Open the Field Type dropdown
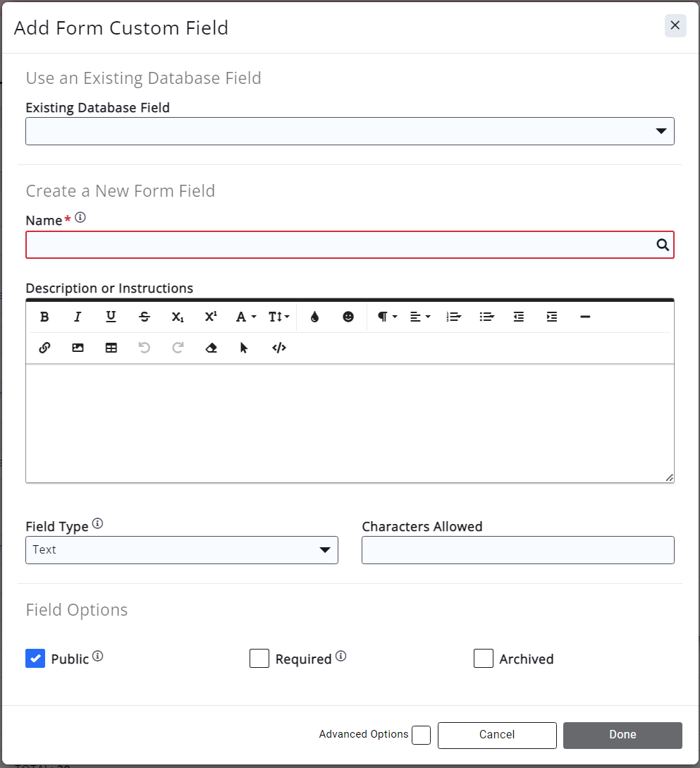700x768 pixels. tap(324, 550)
